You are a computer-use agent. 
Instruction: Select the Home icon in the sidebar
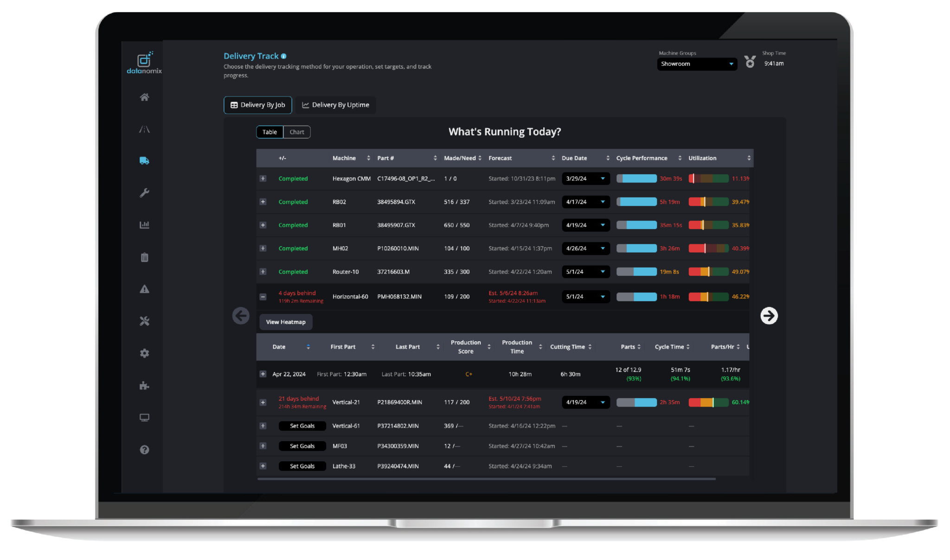(x=144, y=97)
